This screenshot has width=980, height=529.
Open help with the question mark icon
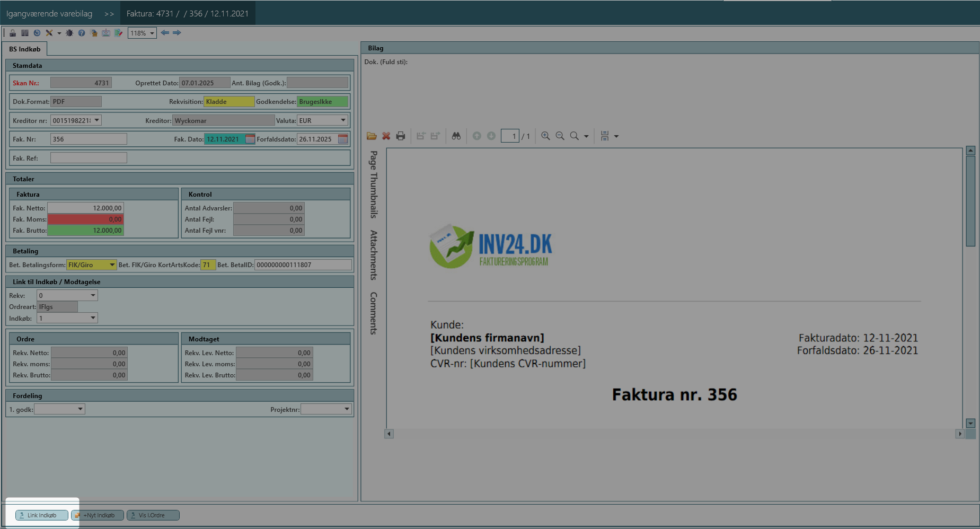(x=82, y=33)
